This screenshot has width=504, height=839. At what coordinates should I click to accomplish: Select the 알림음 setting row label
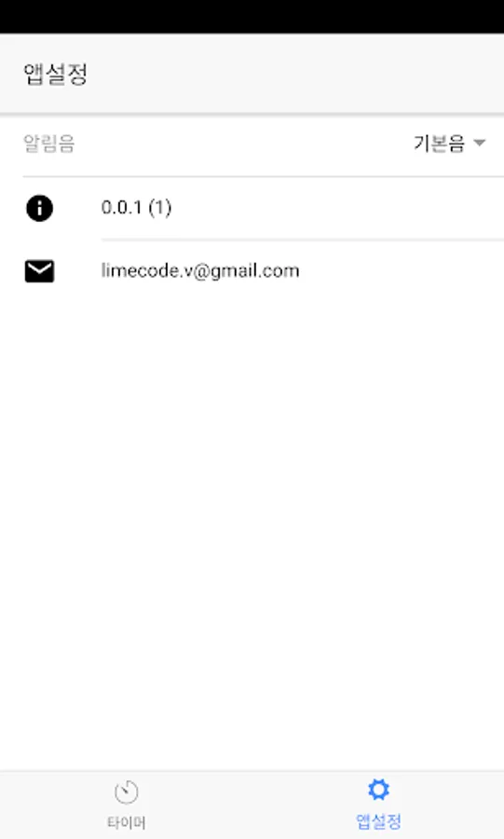(48, 144)
